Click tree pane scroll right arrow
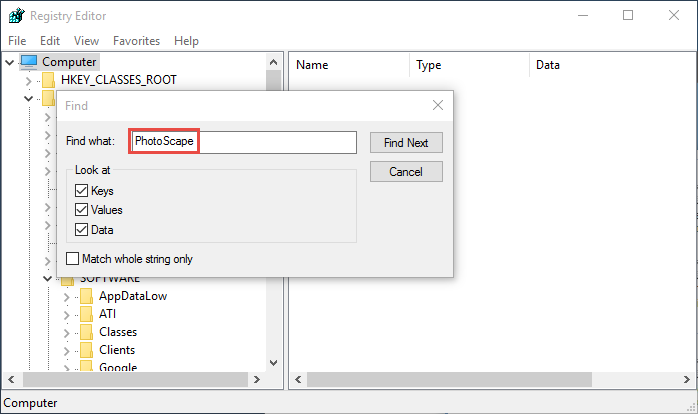Screen dimensions: 698x414 pyautogui.click(x=257, y=380)
